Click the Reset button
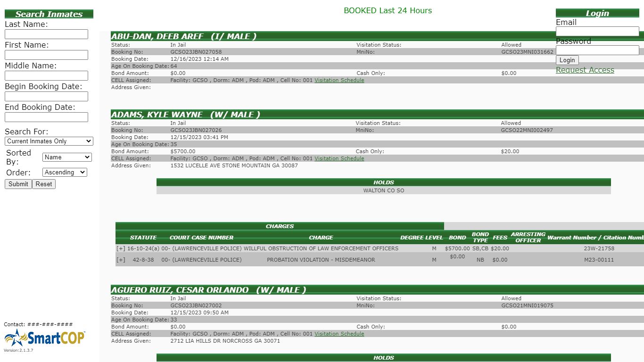Image resolution: width=644 pixels, height=362 pixels. pos(44,184)
